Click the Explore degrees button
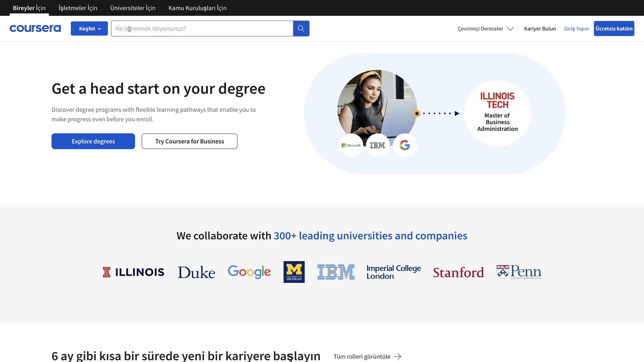 point(93,141)
